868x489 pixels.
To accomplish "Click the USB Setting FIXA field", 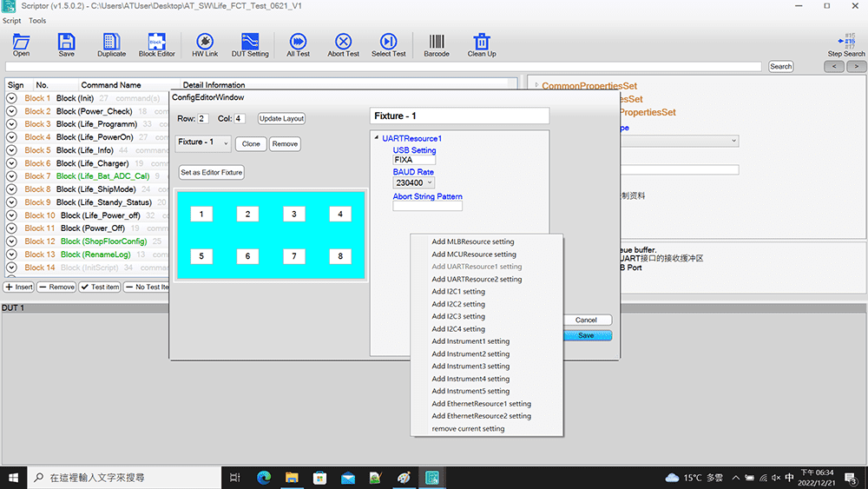I will click(x=414, y=160).
